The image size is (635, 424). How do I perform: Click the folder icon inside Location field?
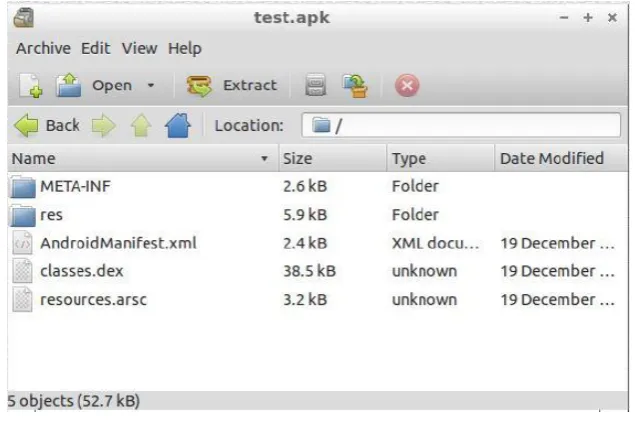click(321, 125)
